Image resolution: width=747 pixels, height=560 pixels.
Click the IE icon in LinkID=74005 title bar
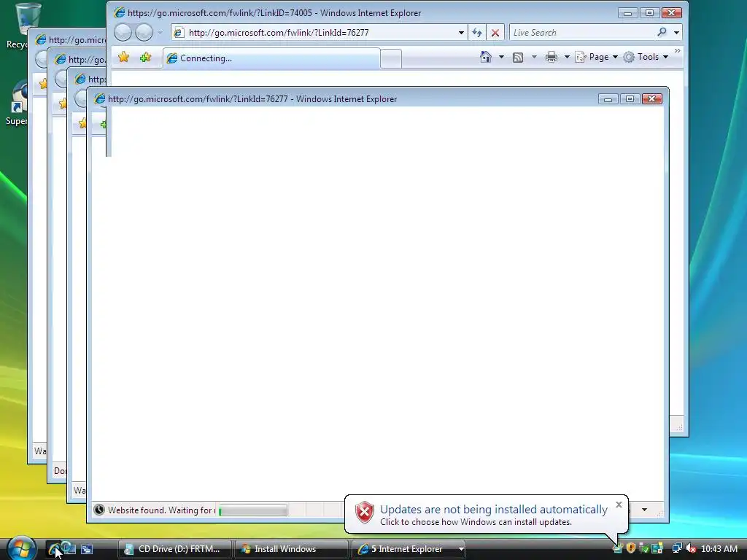[x=120, y=13]
